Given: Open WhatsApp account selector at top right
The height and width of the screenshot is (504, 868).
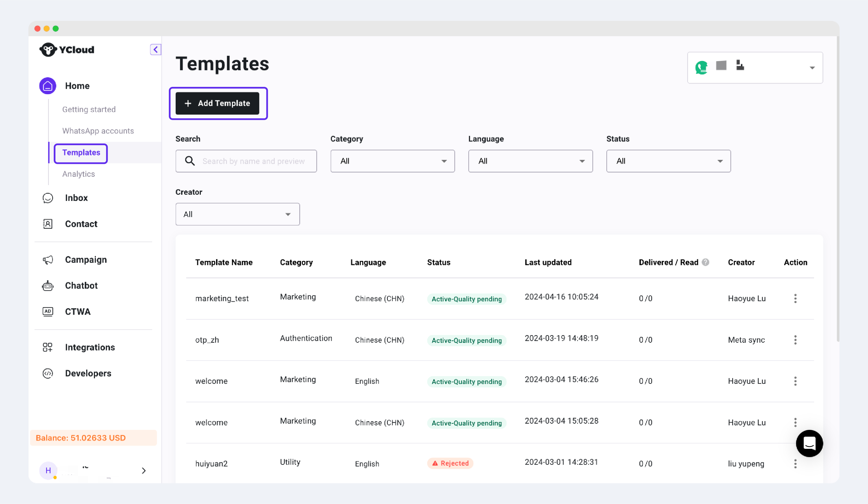Looking at the screenshot, I should pos(755,68).
